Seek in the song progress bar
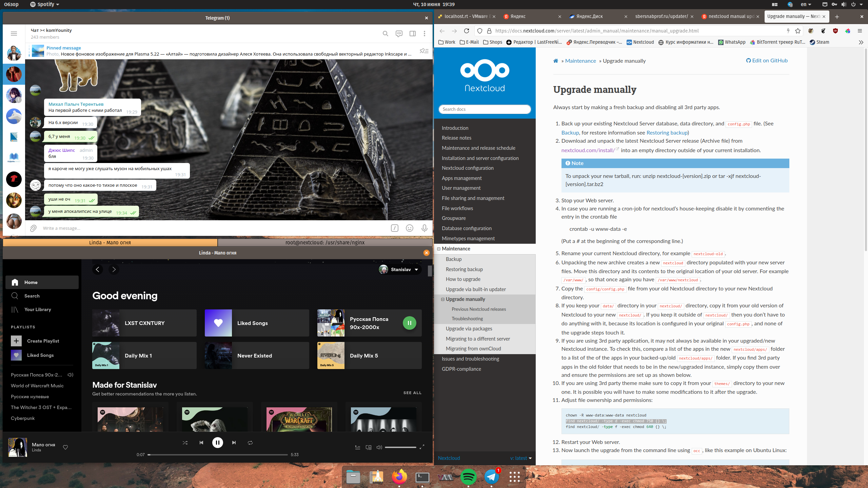 pyautogui.click(x=218, y=455)
